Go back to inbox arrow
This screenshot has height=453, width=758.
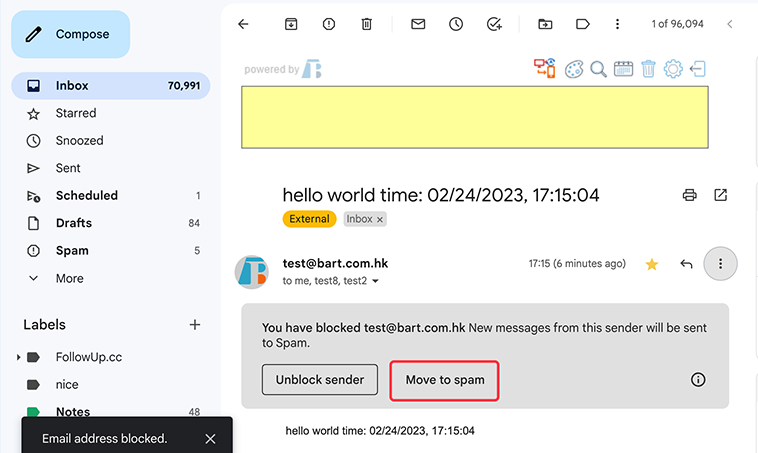(243, 24)
